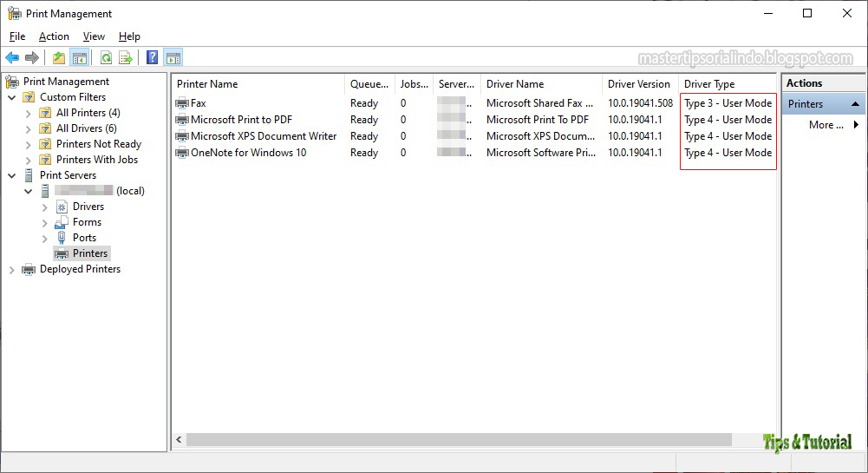Sort by Server column header

pos(457,84)
